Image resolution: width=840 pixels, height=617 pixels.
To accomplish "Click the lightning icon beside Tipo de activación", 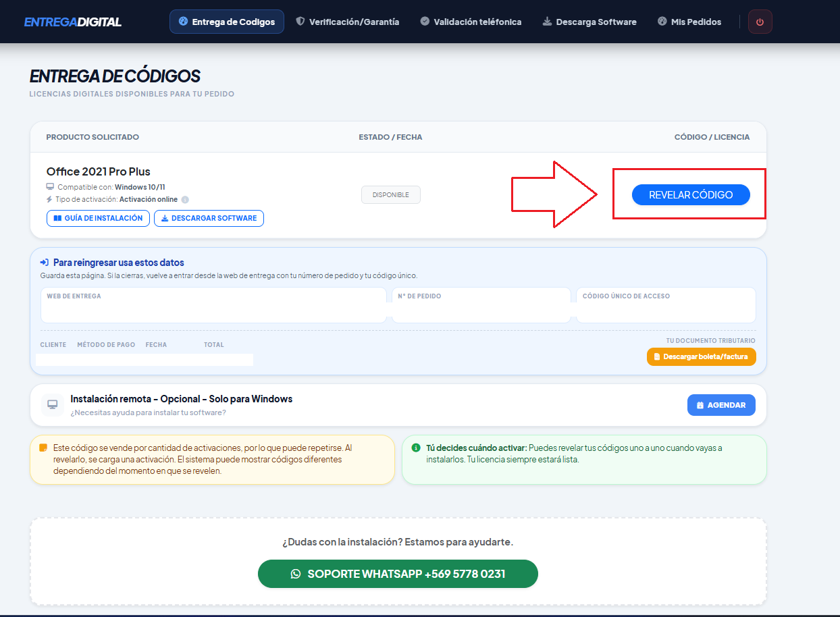I will pyautogui.click(x=49, y=200).
